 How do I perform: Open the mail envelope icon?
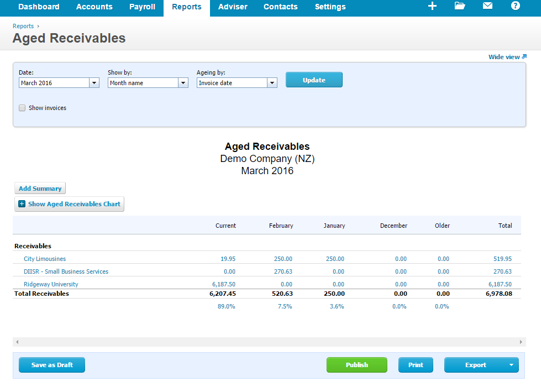pos(487,6)
